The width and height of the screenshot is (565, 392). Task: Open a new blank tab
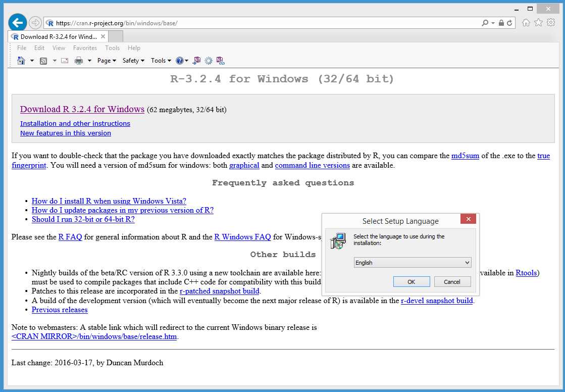[116, 36]
